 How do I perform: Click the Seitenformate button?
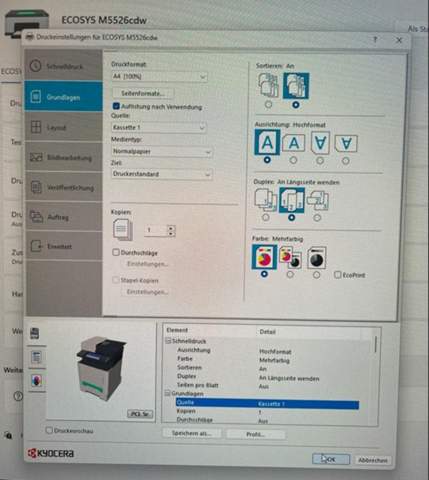click(143, 93)
